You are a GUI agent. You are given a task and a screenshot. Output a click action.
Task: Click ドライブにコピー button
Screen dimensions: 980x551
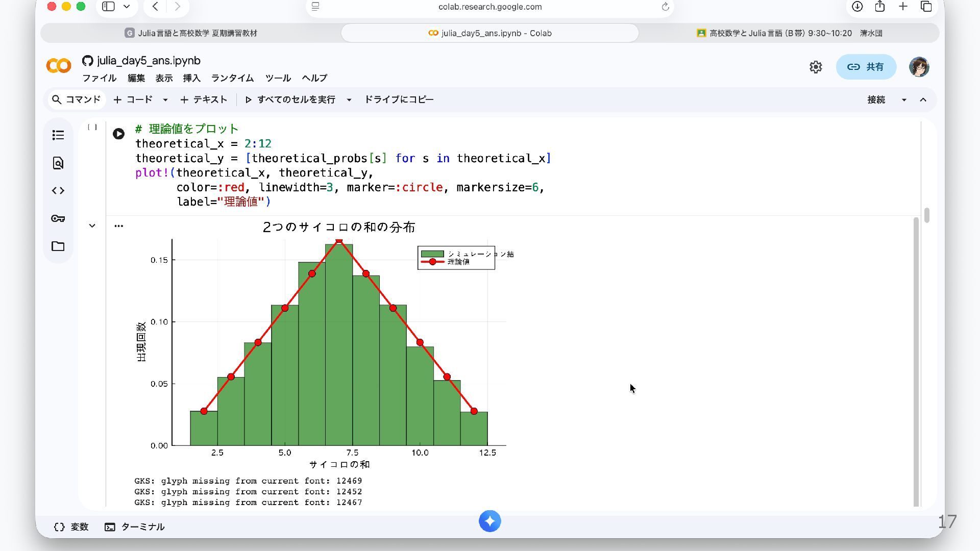click(399, 99)
